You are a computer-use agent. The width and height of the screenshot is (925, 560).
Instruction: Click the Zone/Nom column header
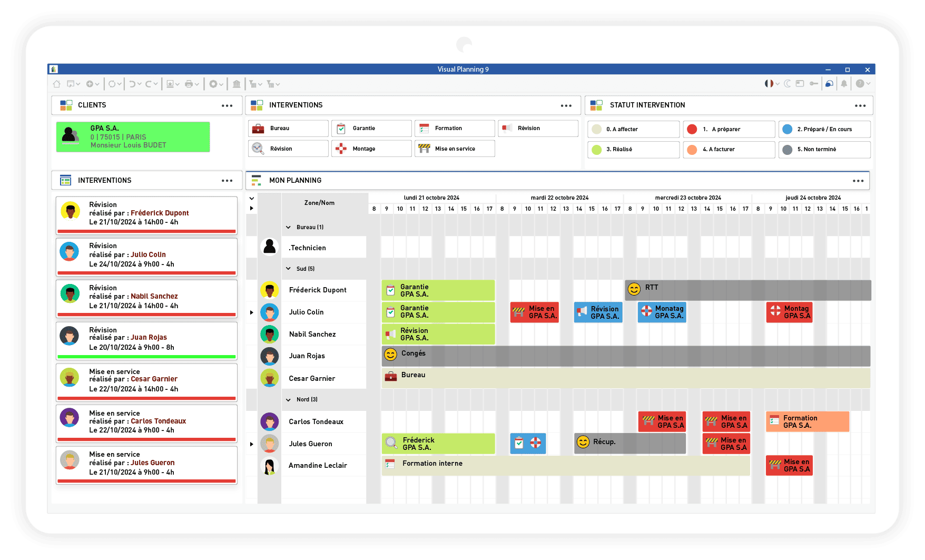(x=319, y=203)
